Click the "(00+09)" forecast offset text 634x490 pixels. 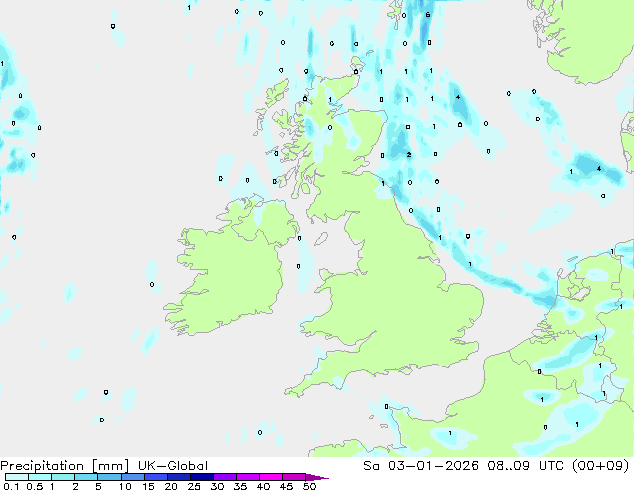click(x=600, y=466)
